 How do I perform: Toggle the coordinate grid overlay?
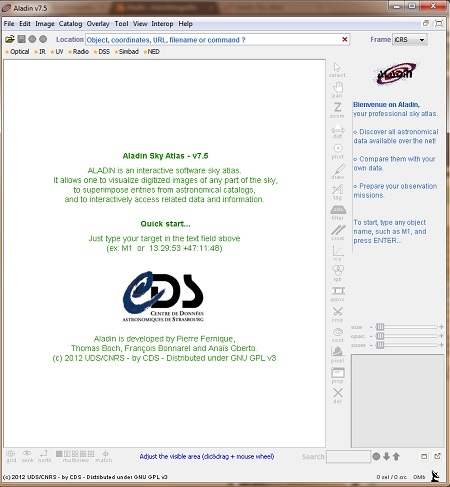[11, 456]
